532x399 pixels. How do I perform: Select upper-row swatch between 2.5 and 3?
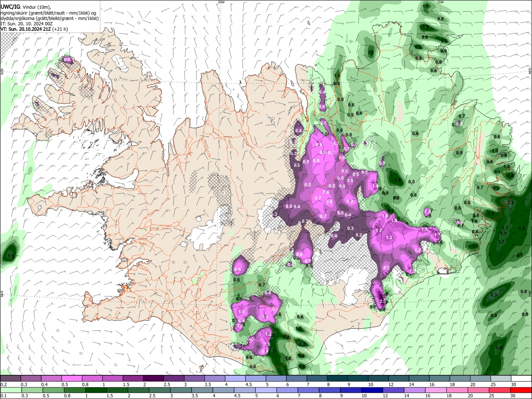click(174, 379)
